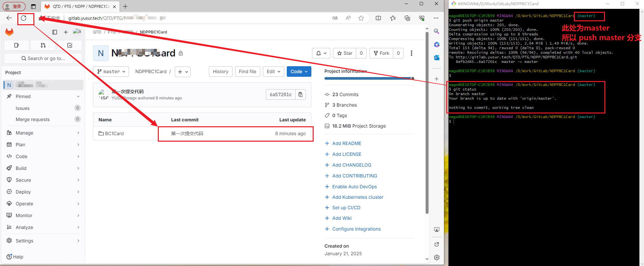Copy the commit SHA with clipboard icon
Image resolution: width=644 pixels, height=266 pixels.
pos(301,94)
